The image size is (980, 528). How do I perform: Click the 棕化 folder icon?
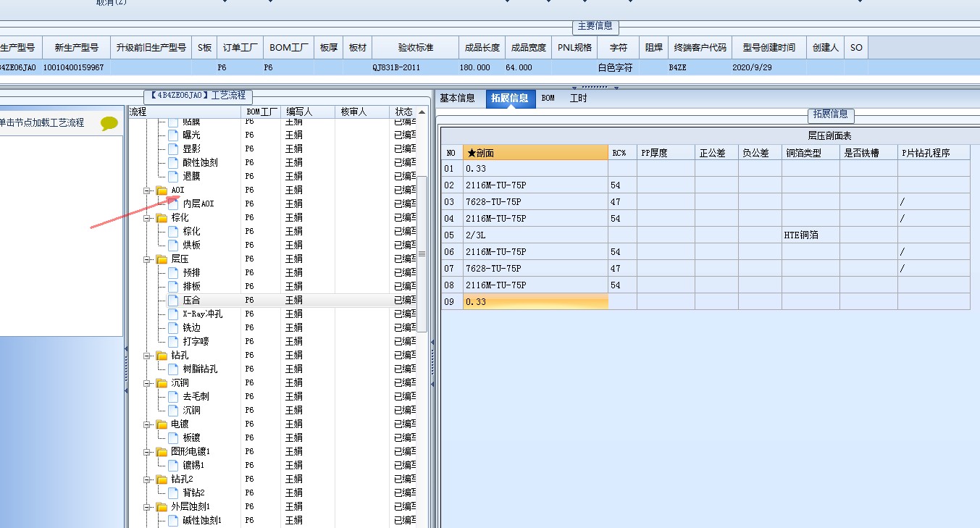(x=162, y=217)
